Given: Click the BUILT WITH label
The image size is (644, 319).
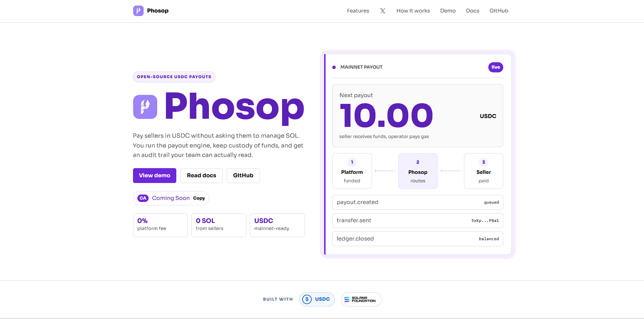Looking at the screenshot, I should coord(278,299).
